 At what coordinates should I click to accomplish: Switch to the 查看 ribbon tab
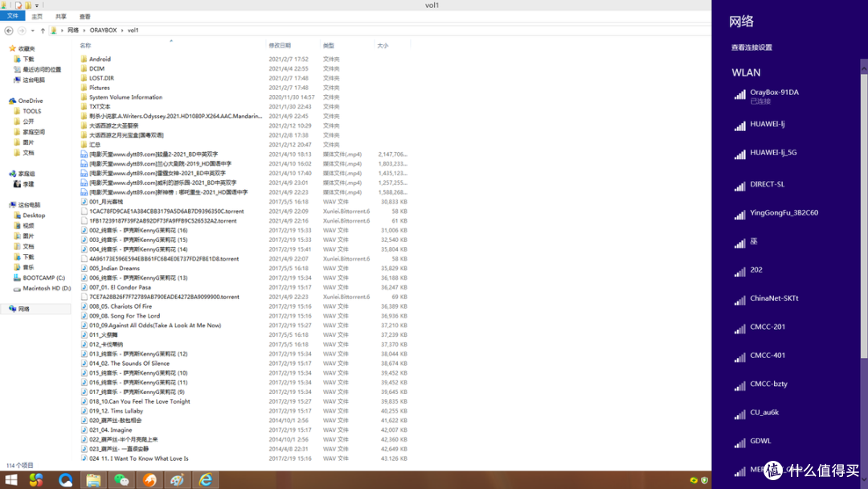click(84, 17)
